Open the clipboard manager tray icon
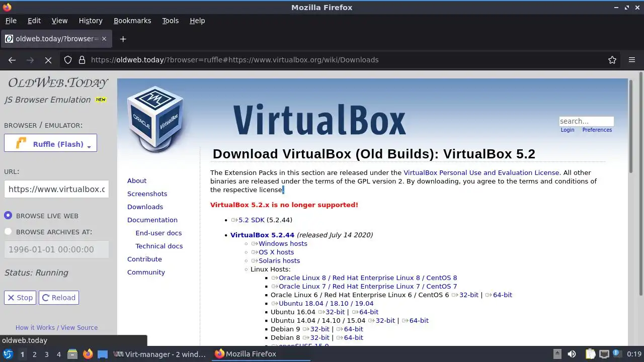 590,354
